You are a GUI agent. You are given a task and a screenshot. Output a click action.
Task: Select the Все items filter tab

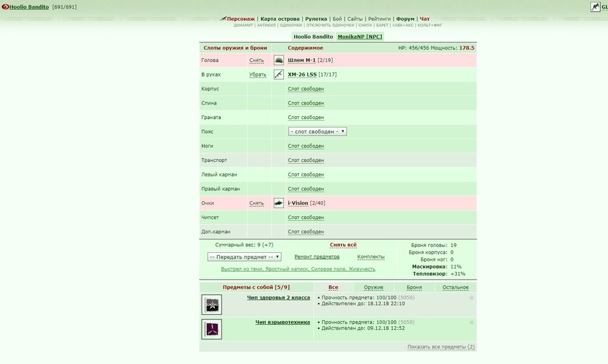tap(333, 288)
